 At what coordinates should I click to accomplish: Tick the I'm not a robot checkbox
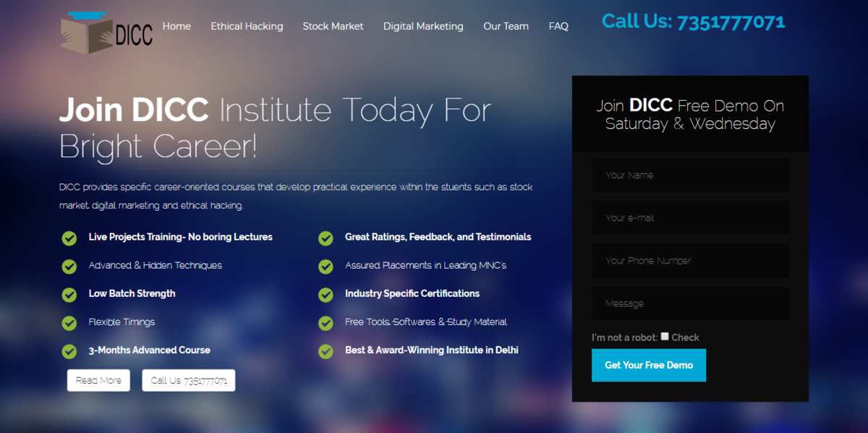[x=665, y=336]
